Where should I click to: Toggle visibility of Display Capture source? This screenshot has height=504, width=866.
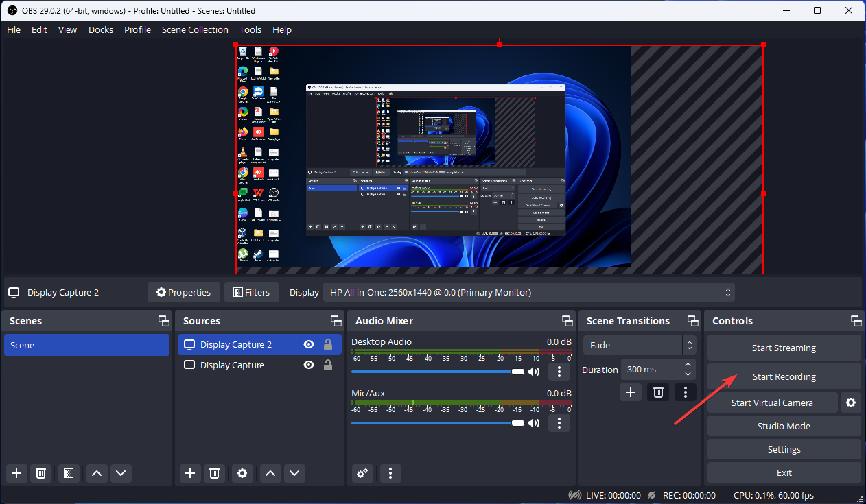(309, 365)
